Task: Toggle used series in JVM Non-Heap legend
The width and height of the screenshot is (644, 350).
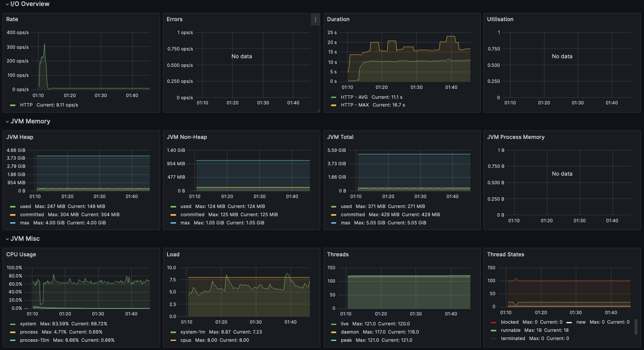Action: pyautogui.click(x=186, y=207)
